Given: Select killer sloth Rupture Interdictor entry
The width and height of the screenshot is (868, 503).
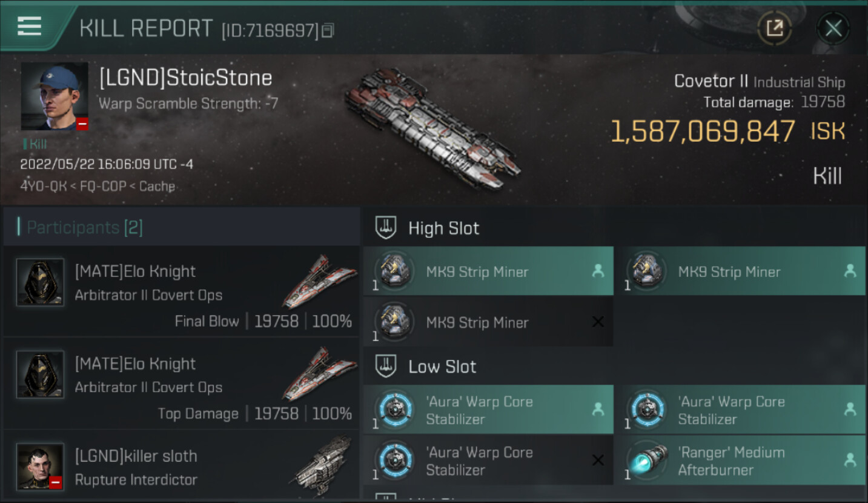Looking at the screenshot, I should tap(182, 468).
